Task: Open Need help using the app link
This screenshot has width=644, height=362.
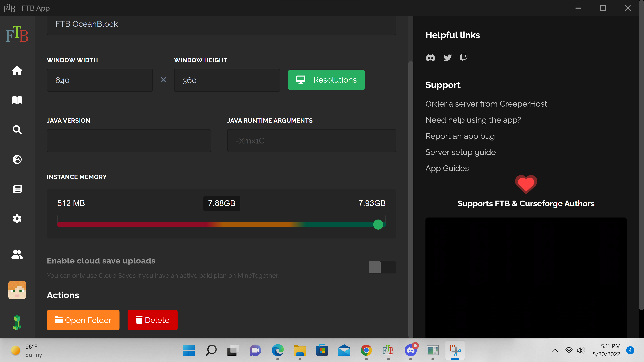Action: 473,120
